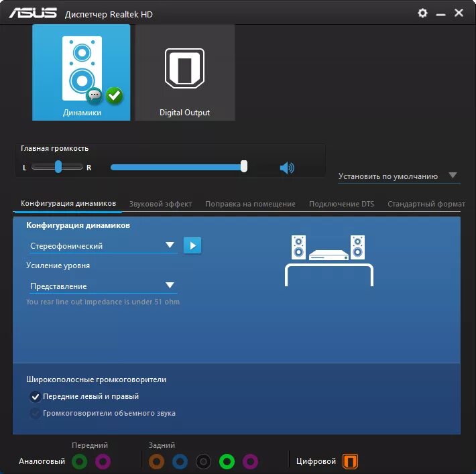Screen dimensions: 476x474
Task: Click the Широкополосные громкоговорители heading
Action: (x=97, y=379)
